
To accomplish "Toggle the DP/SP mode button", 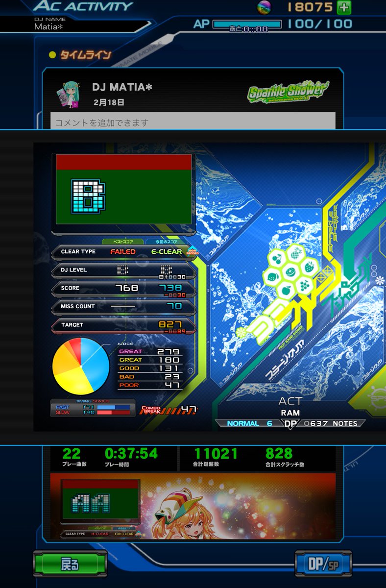I will click(x=323, y=564).
